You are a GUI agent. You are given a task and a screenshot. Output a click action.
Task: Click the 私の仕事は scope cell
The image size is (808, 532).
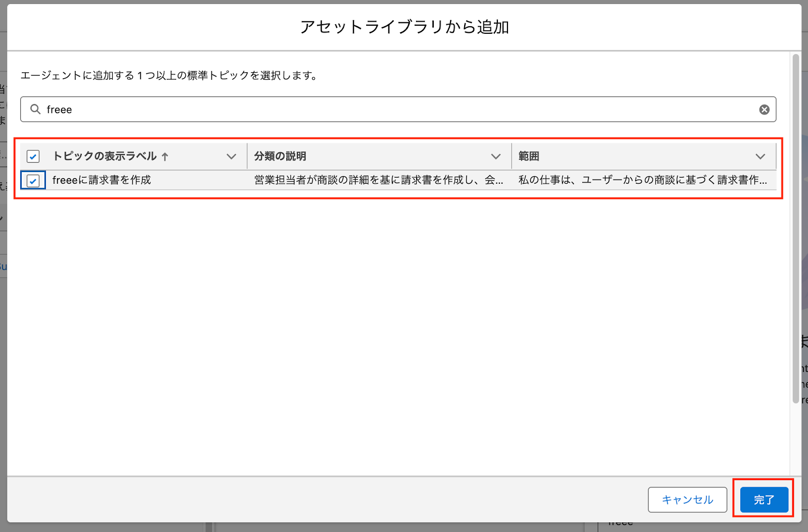[643, 180]
